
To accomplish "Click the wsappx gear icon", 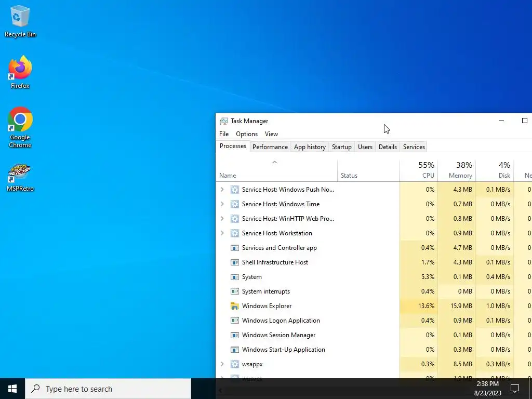I will point(234,364).
